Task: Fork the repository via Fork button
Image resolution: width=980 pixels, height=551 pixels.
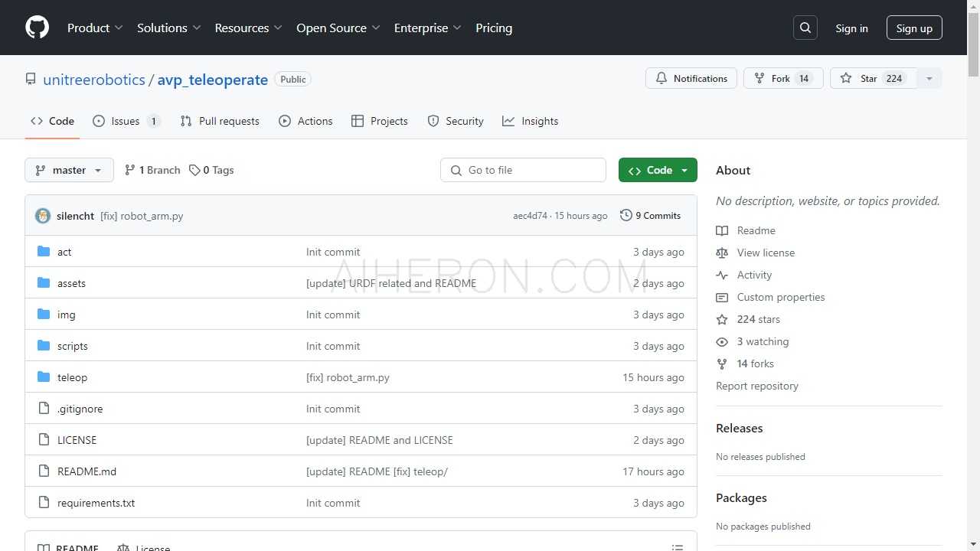Action: (783, 78)
